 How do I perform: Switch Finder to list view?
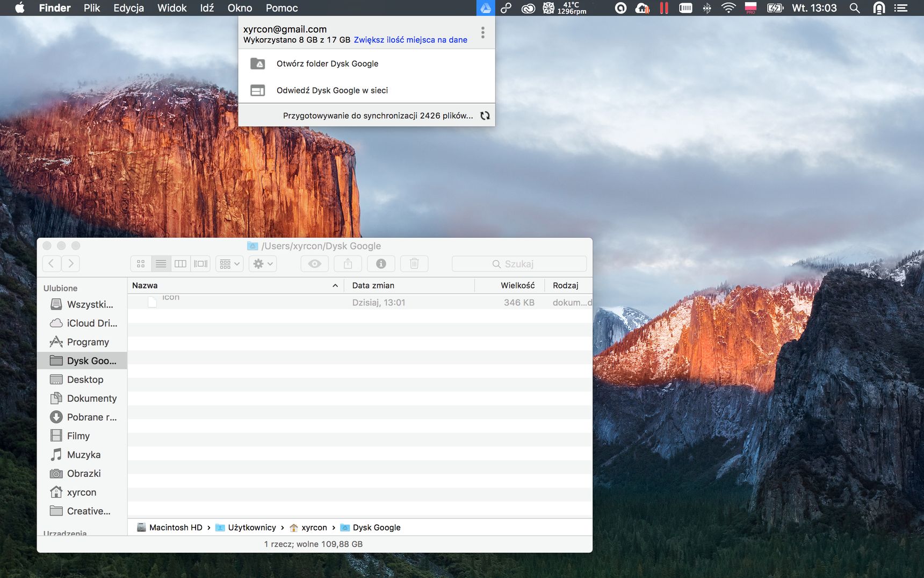coord(161,263)
